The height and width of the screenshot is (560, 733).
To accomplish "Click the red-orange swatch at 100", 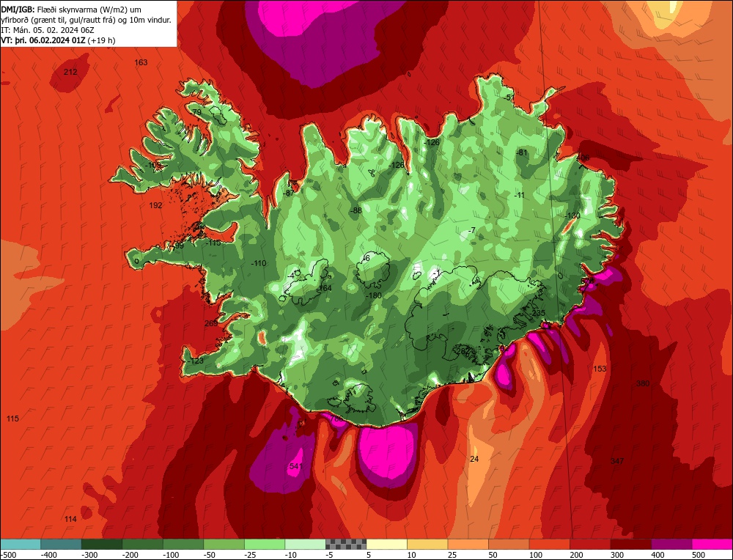I will pos(549,544).
